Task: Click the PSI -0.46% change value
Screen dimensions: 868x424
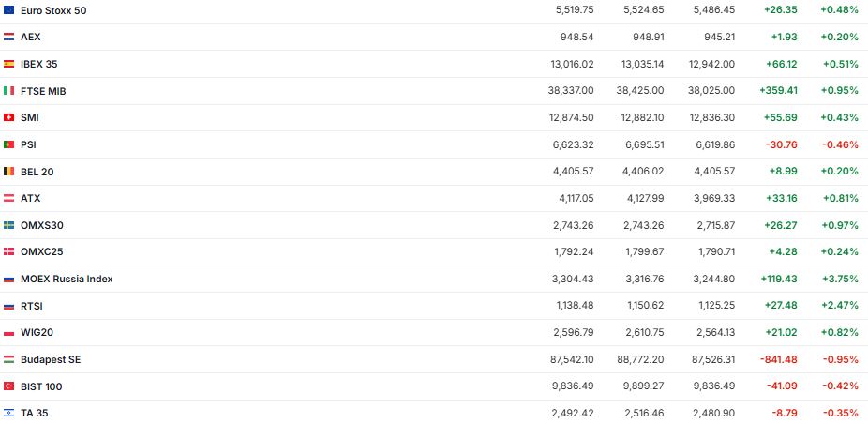Action: click(x=841, y=144)
